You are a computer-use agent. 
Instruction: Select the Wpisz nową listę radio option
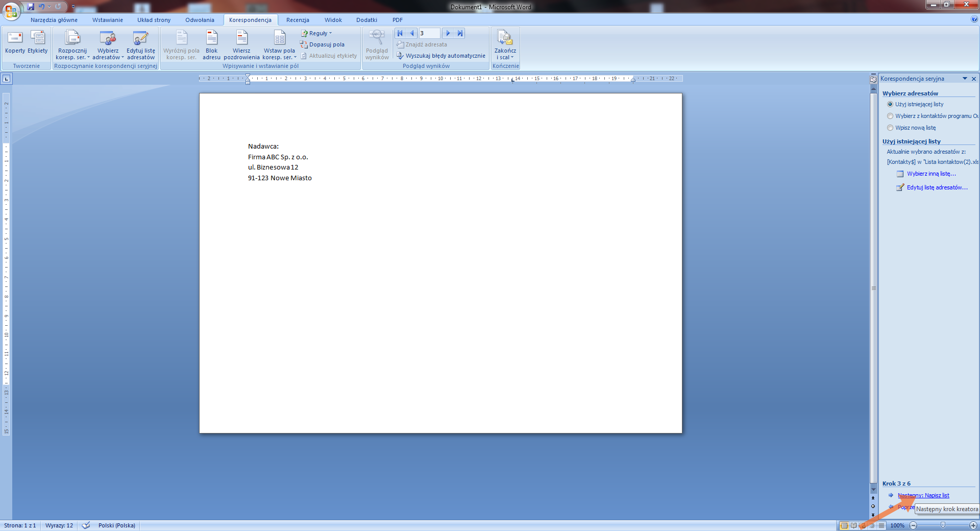(x=890, y=128)
